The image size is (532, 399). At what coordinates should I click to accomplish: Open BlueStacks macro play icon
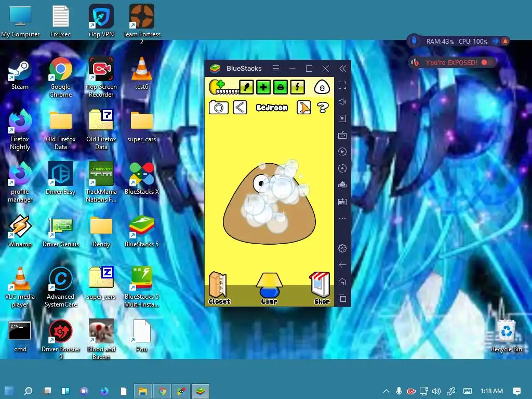pyautogui.click(x=342, y=152)
